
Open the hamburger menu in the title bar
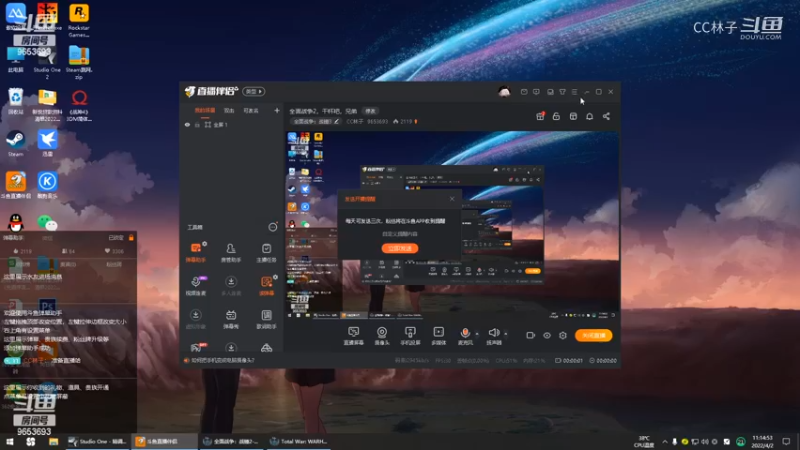(574, 92)
